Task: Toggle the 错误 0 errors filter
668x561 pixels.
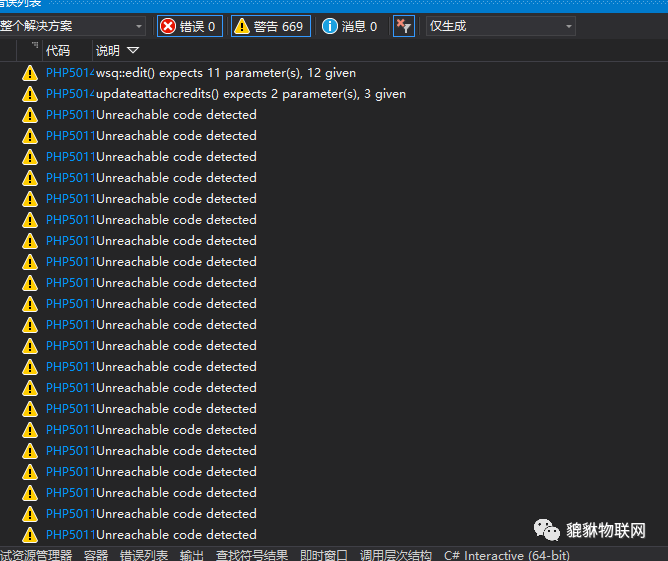Action: [x=190, y=26]
